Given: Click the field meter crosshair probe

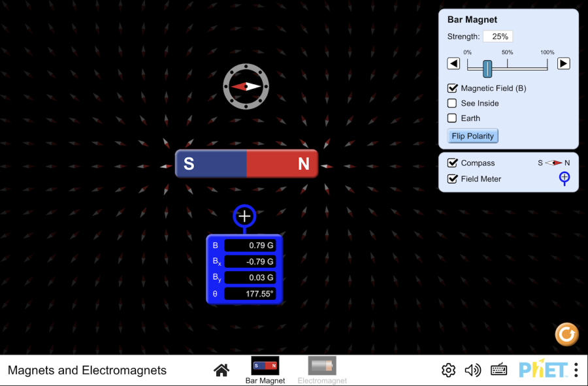Looking at the screenshot, I should pos(244,216).
